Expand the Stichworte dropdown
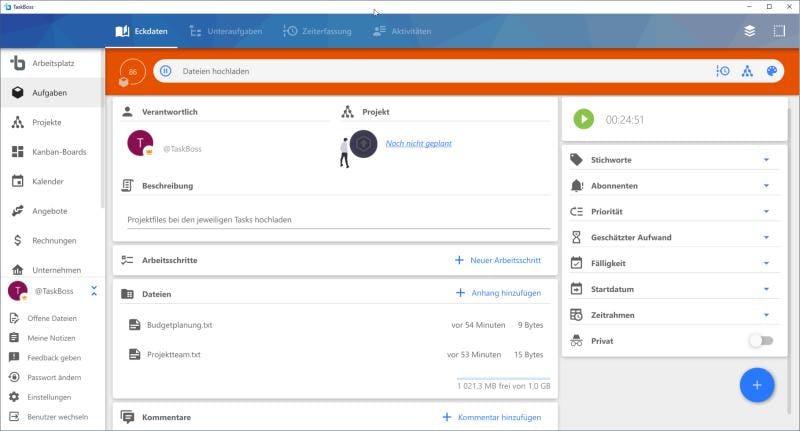This screenshot has width=800, height=431. [x=766, y=160]
